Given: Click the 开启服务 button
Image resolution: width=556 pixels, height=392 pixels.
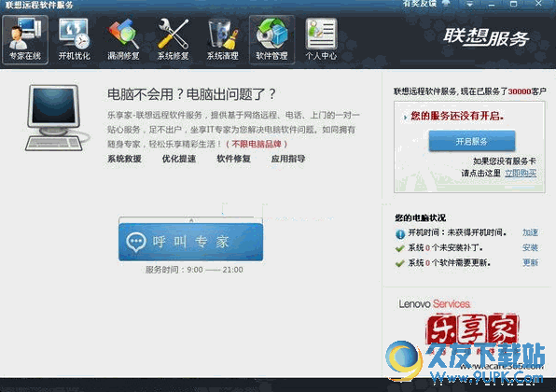Looking at the screenshot, I should point(472,141).
